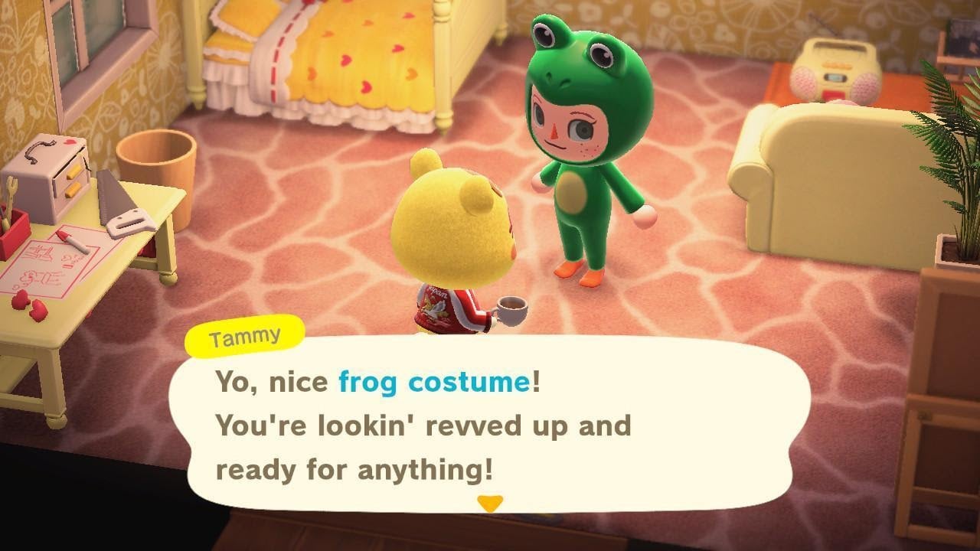This screenshot has height=551, width=980.
Task: Click the yellow dialogue continue arrow
Action: click(x=489, y=503)
